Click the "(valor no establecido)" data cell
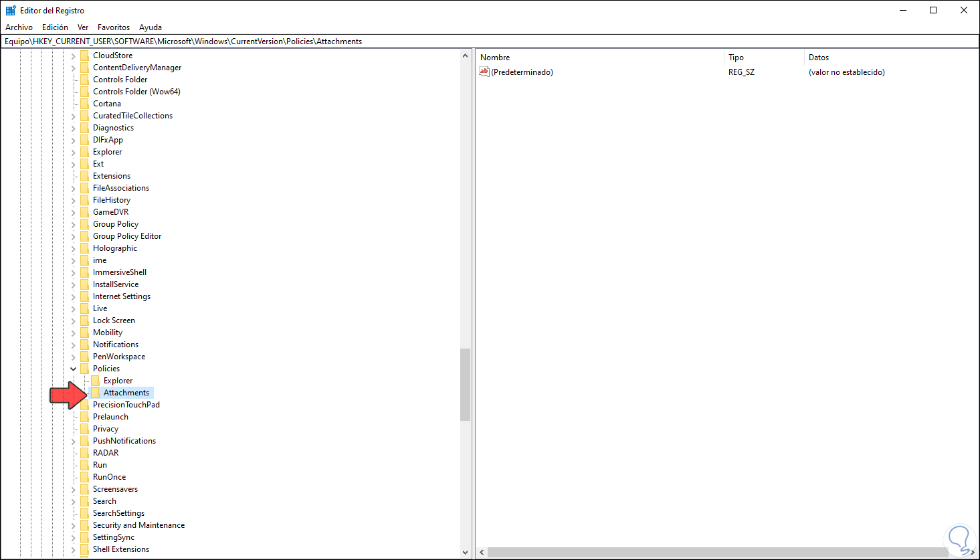Screen dimensions: 980x560 (846, 72)
